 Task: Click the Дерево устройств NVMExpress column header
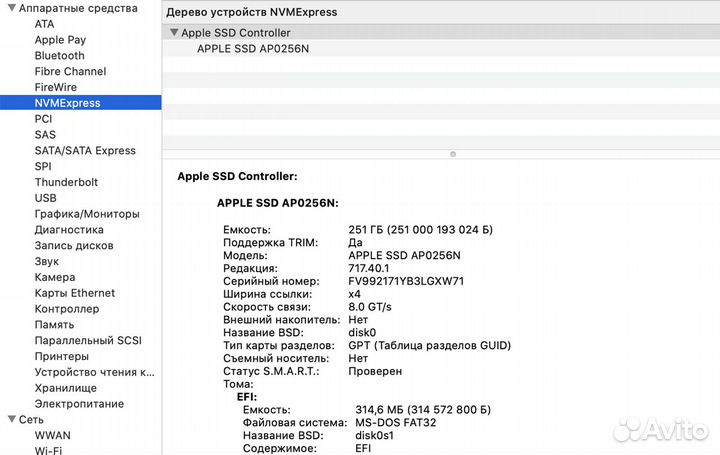click(252, 12)
